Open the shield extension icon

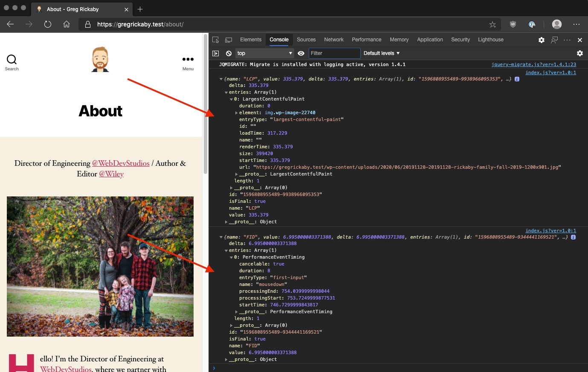point(513,24)
